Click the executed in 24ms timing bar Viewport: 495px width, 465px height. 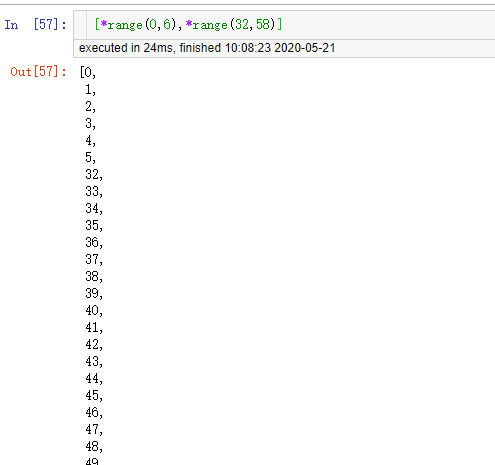tap(284, 48)
